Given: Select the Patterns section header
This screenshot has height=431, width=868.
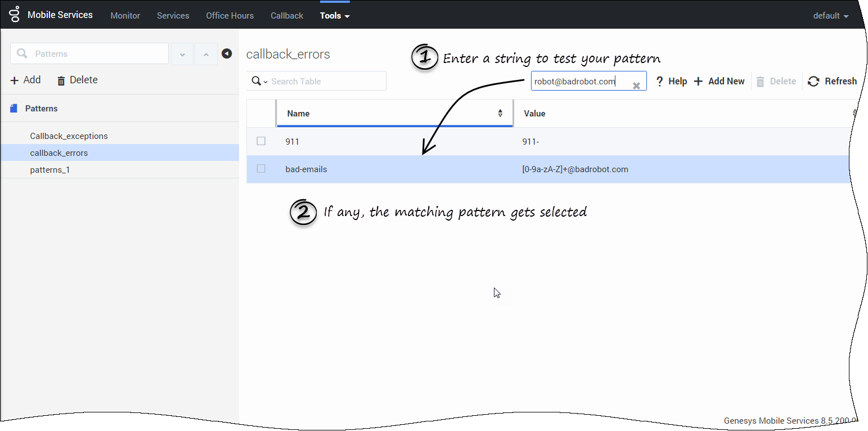Looking at the screenshot, I should (x=42, y=109).
